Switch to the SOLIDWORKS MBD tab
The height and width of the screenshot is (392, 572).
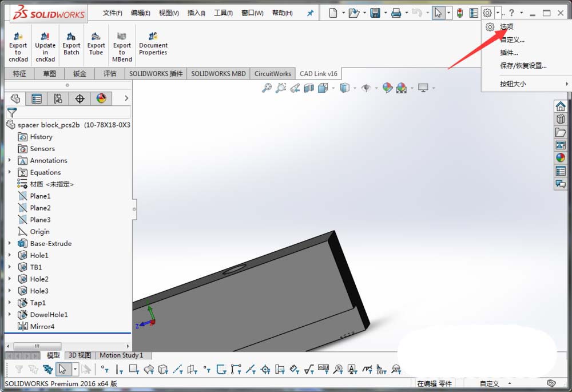(x=219, y=74)
